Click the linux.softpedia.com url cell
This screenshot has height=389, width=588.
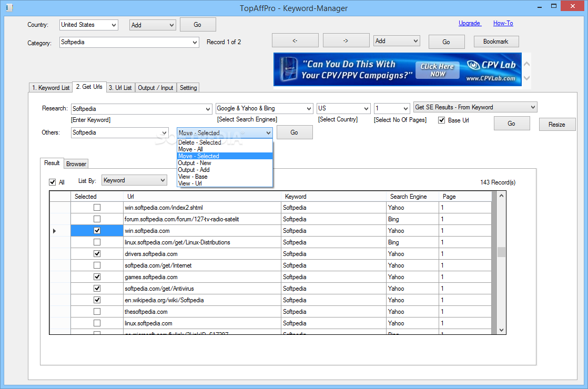pyautogui.click(x=202, y=323)
